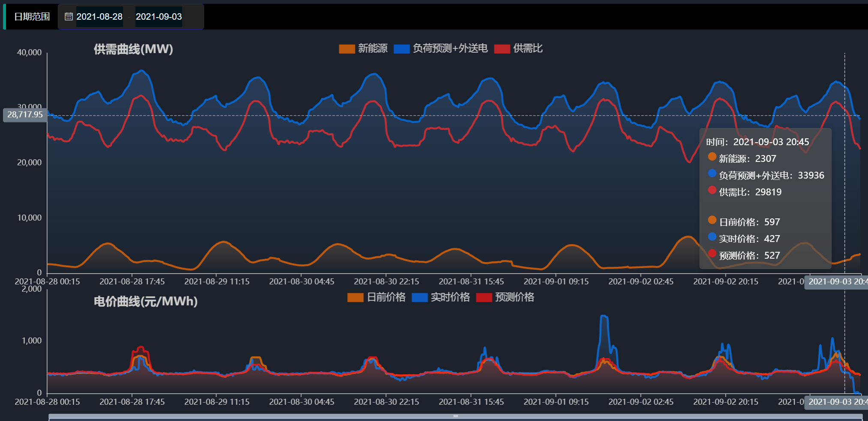Click the blue 负荷预测+外送电 legend swatch
The width and height of the screenshot is (868, 421).
[402, 49]
